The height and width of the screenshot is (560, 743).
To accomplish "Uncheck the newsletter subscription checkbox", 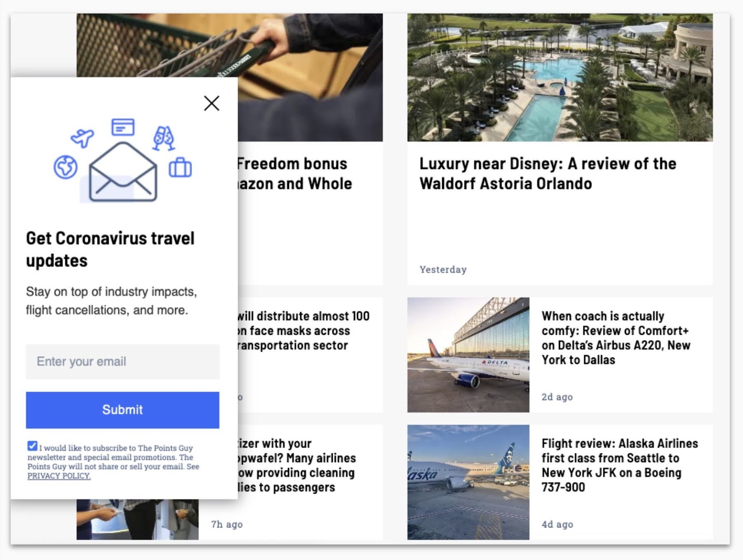I will click(x=32, y=446).
